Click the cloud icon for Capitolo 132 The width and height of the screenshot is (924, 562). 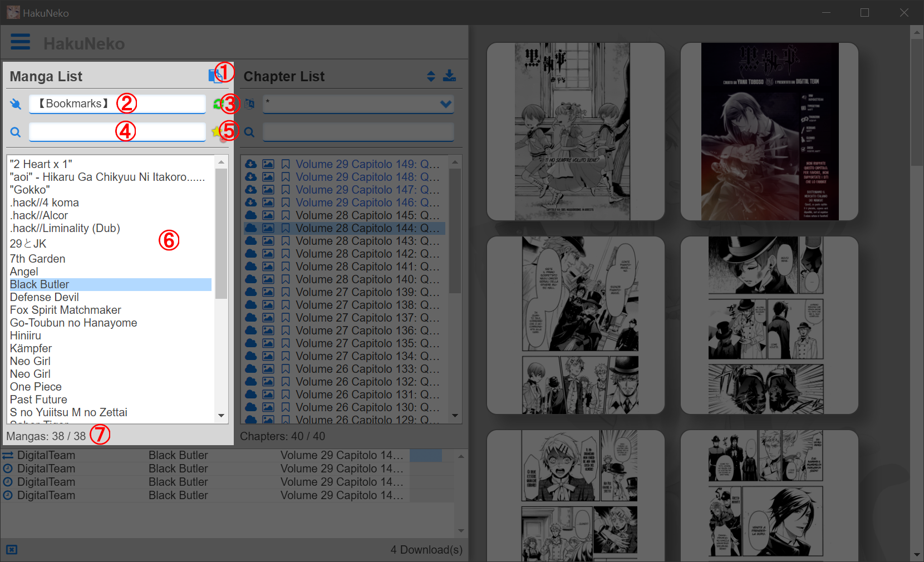click(x=251, y=382)
